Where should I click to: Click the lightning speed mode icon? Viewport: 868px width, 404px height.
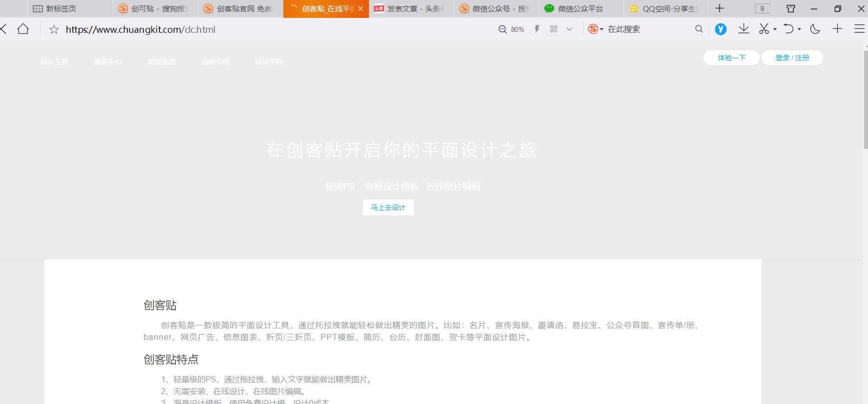pyautogui.click(x=537, y=29)
